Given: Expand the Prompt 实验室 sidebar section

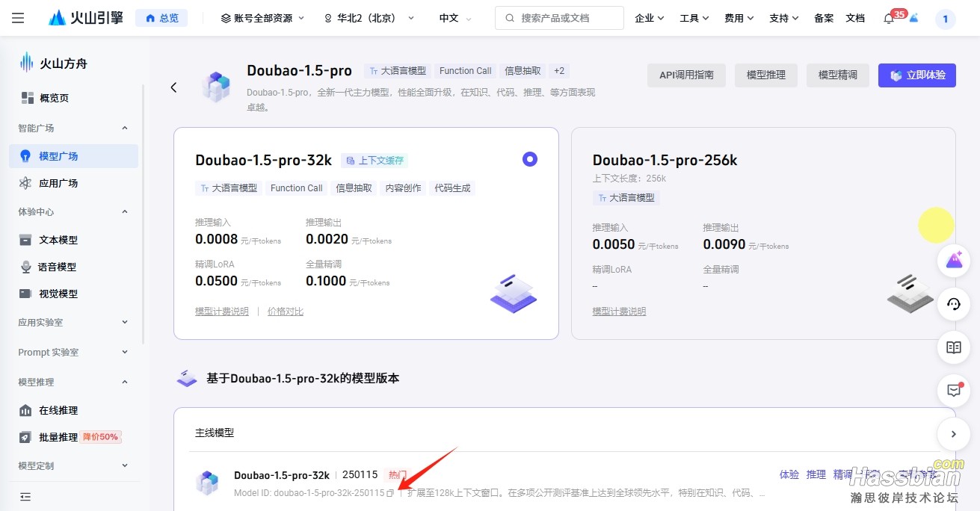Looking at the screenshot, I should pyautogui.click(x=73, y=352).
